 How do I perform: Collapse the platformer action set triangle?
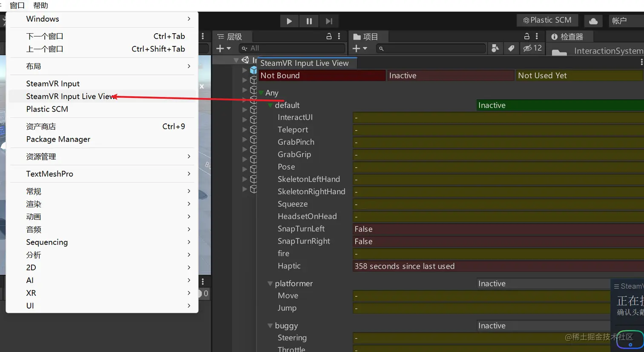(270, 283)
